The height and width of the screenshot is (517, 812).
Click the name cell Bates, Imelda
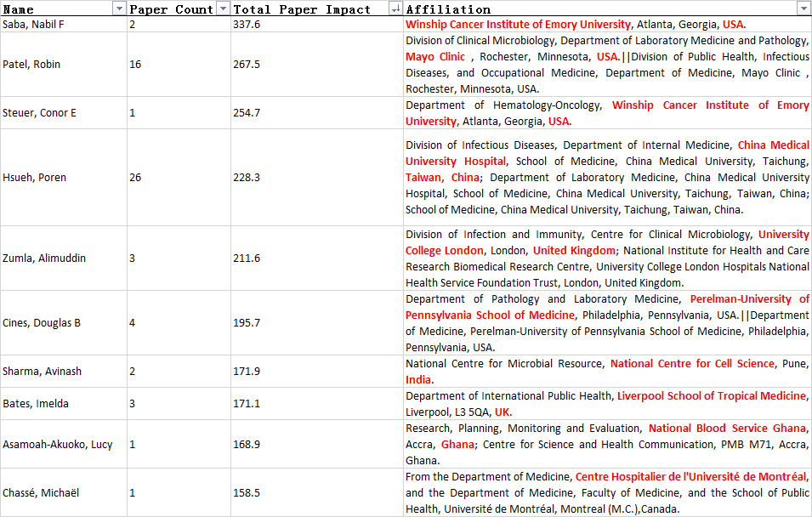pyautogui.click(x=64, y=404)
